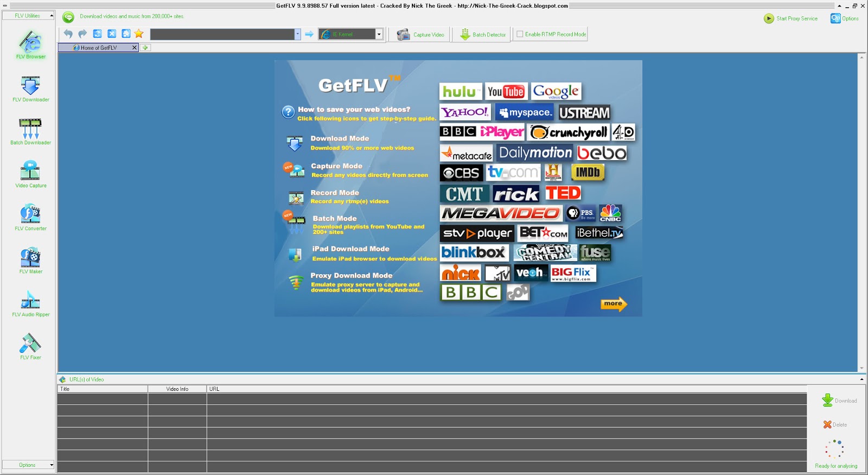Select the Home of GetFLV tab

click(99, 48)
